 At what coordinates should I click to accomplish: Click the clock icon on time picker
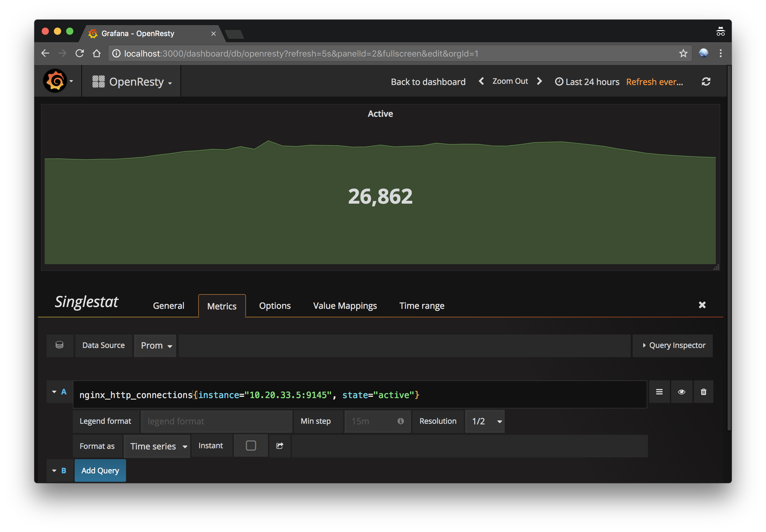[x=560, y=81]
